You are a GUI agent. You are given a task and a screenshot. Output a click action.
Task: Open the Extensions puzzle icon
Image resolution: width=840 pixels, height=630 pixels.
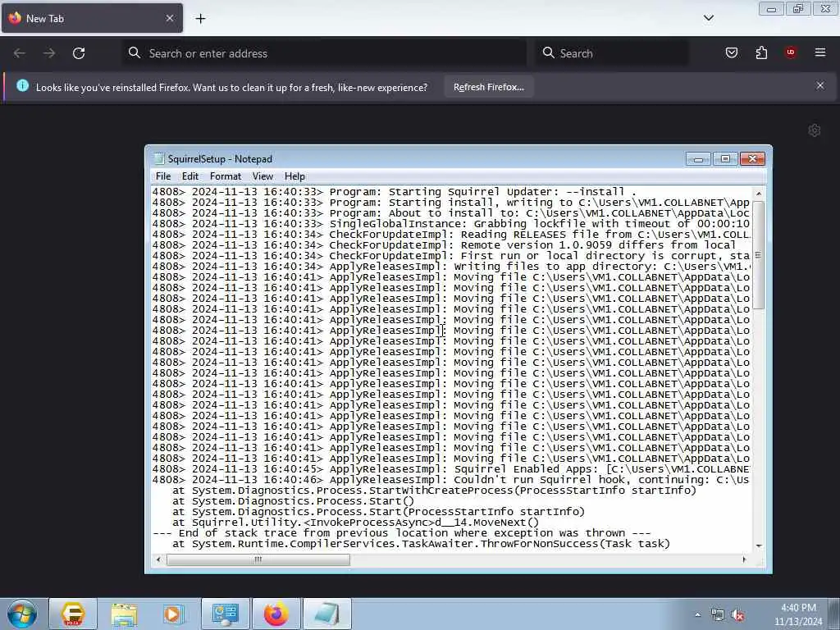pos(761,52)
